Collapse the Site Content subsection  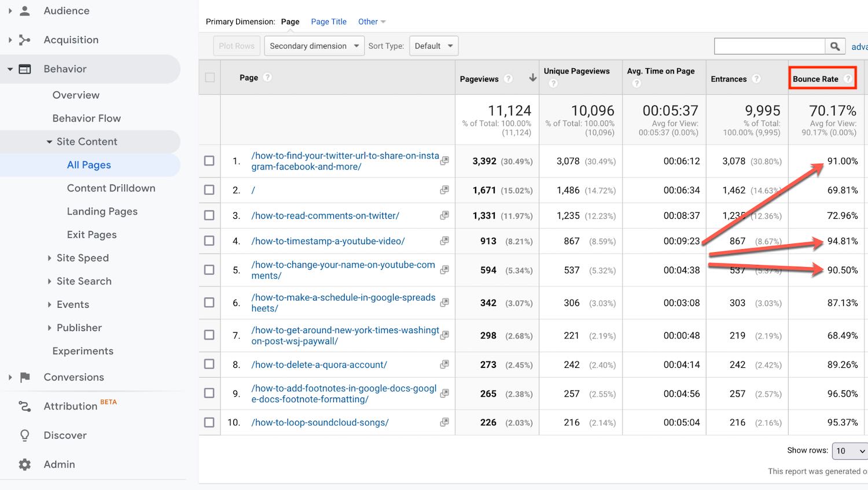49,142
